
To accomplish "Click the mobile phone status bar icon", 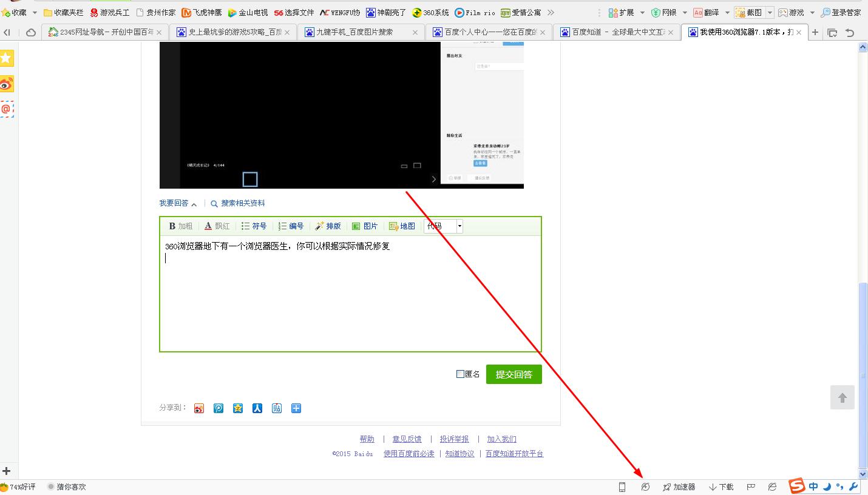I will (622, 487).
